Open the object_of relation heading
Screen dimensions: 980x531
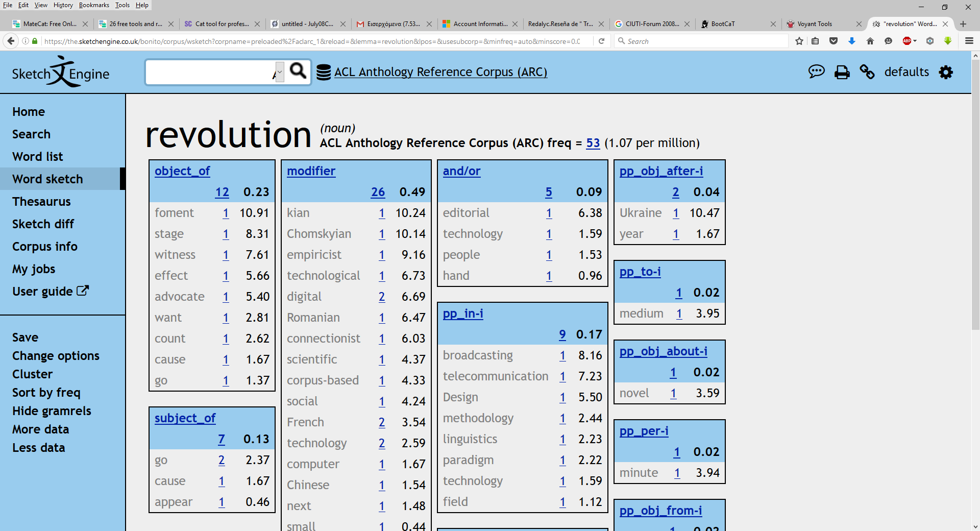point(182,171)
